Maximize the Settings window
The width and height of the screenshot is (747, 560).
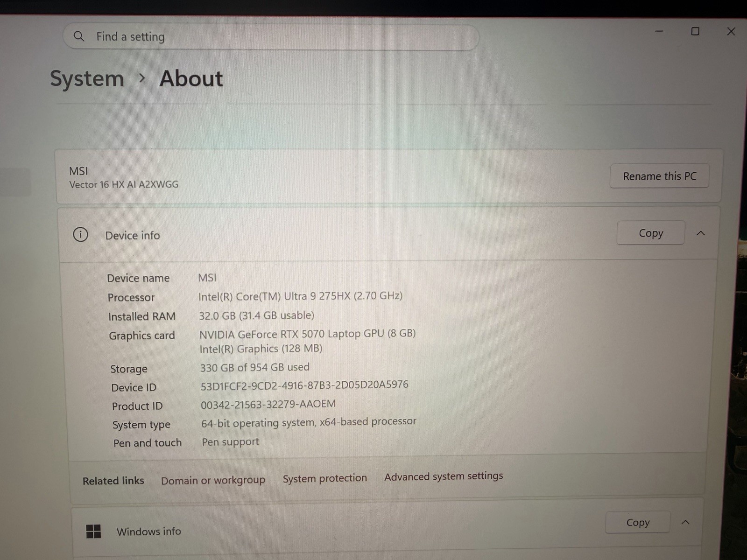pos(695,31)
